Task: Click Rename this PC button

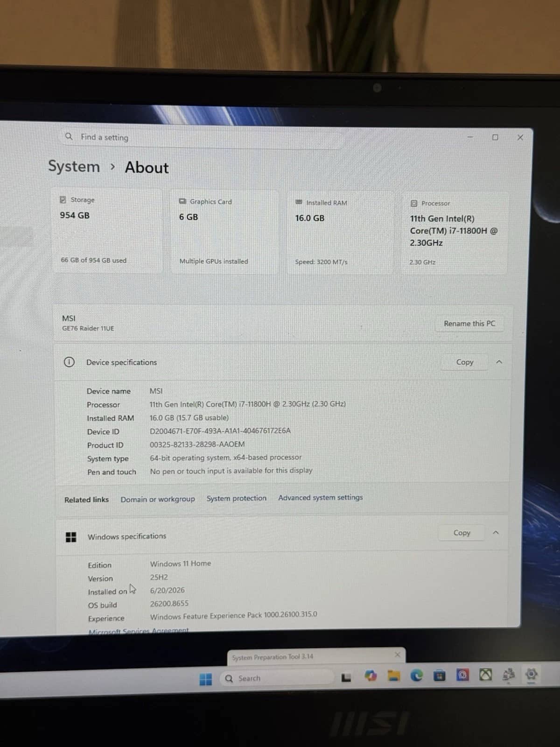Action: coord(469,324)
